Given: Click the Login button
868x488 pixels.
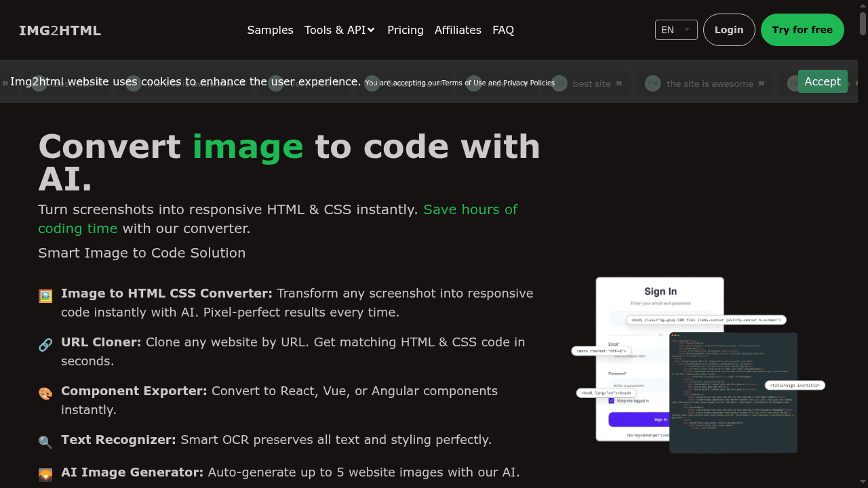Looking at the screenshot, I should coord(729,30).
